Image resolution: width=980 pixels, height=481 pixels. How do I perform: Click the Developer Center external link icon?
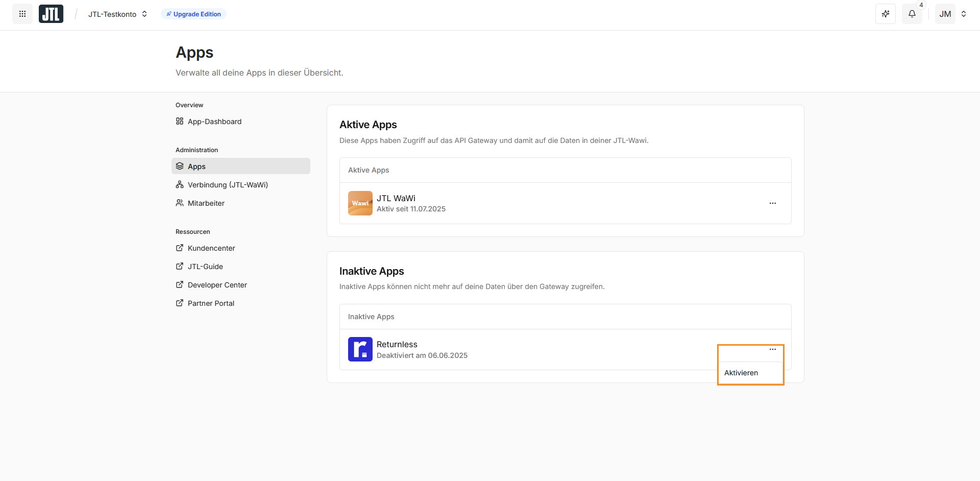point(180,284)
